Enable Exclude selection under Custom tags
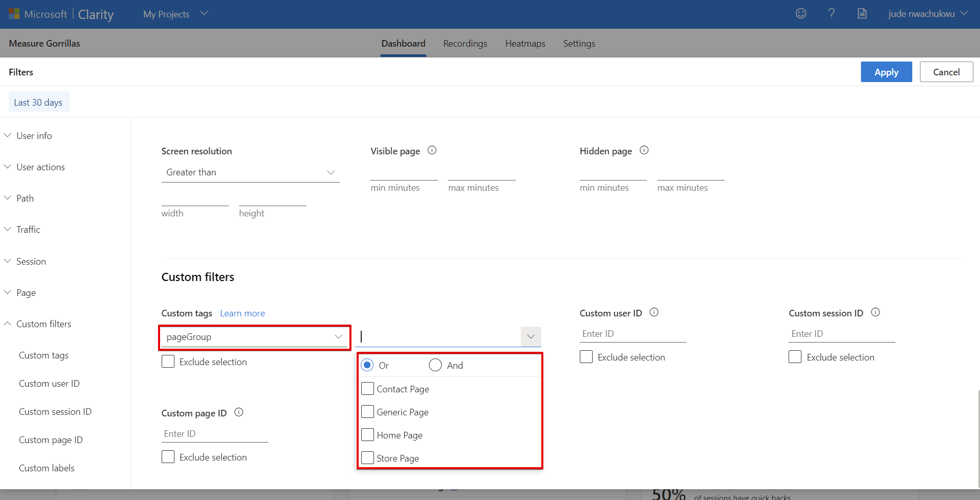 coord(168,361)
